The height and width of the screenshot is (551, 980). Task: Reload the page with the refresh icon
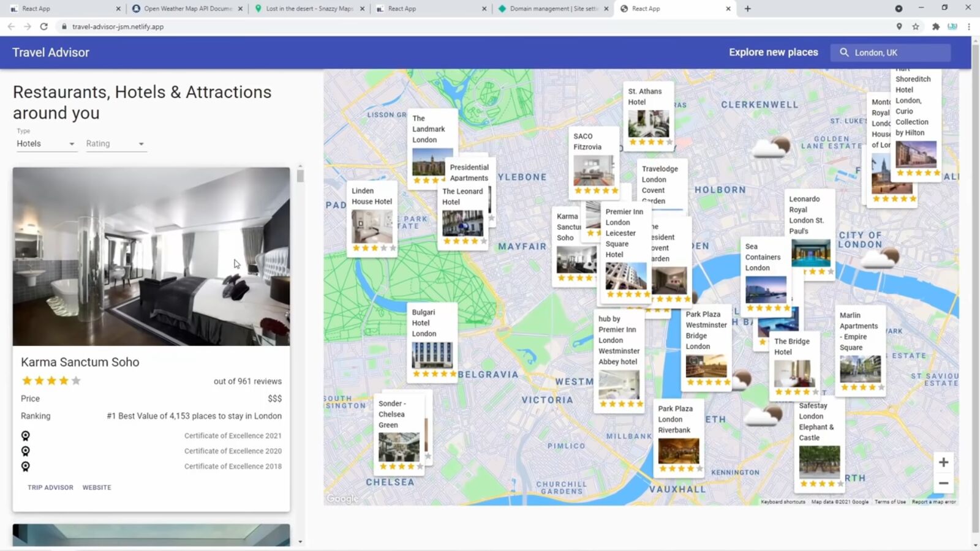pyautogui.click(x=43, y=26)
